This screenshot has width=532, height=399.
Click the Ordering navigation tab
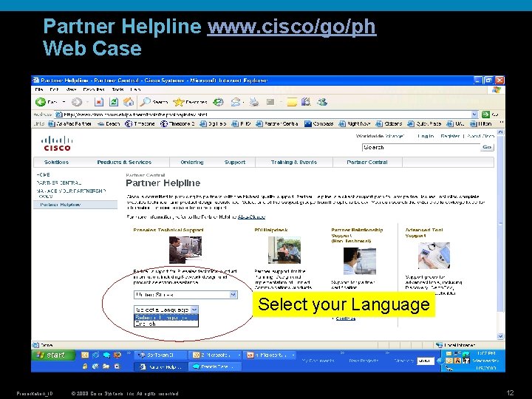point(192,162)
